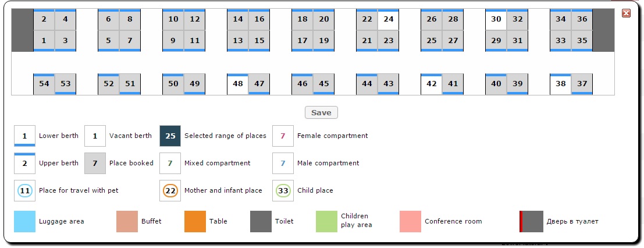The image size is (644, 248).
Task: Pick vacant side berth 42
Action: (x=431, y=84)
